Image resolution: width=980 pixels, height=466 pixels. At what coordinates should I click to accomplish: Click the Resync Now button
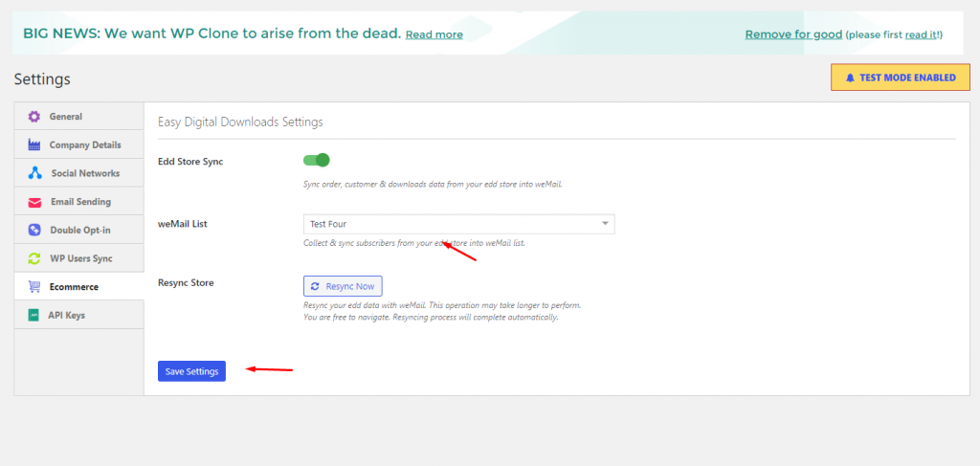pos(343,286)
